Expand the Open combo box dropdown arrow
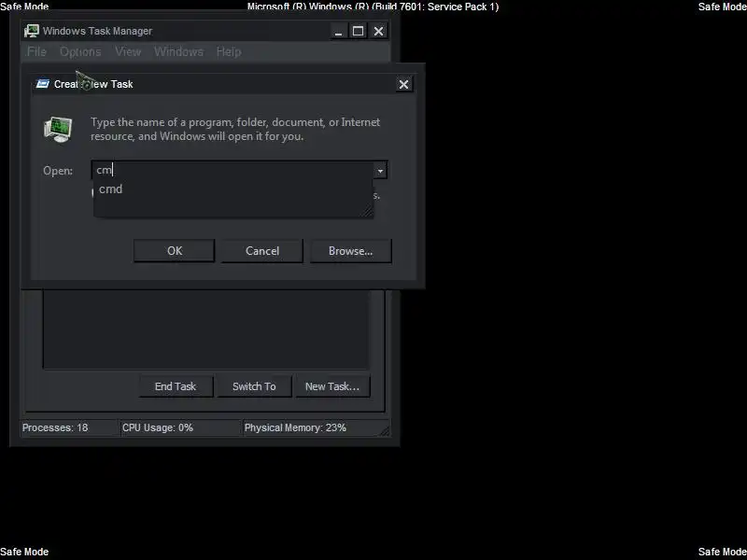The width and height of the screenshot is (747, 560). click(x=380, y=170)
